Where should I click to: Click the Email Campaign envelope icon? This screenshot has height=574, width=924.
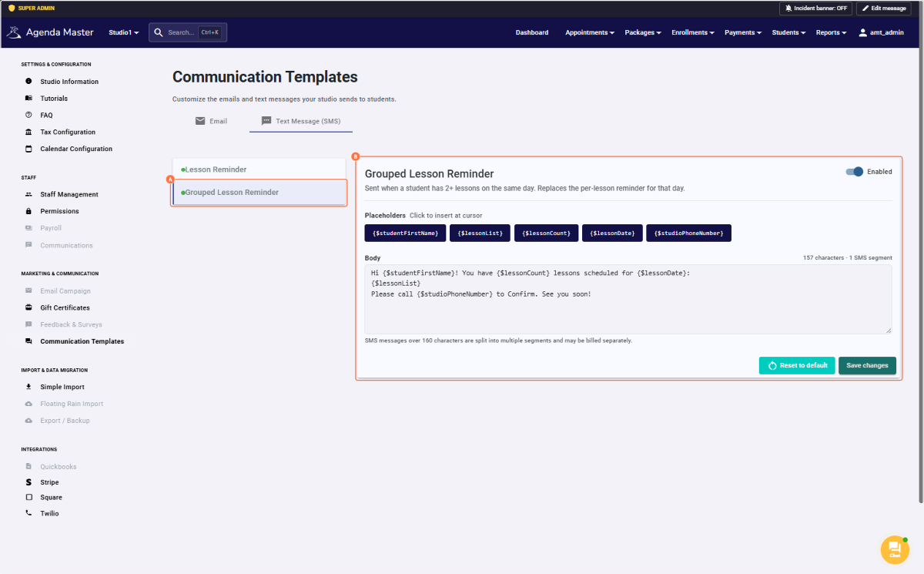tap(28, 290)
